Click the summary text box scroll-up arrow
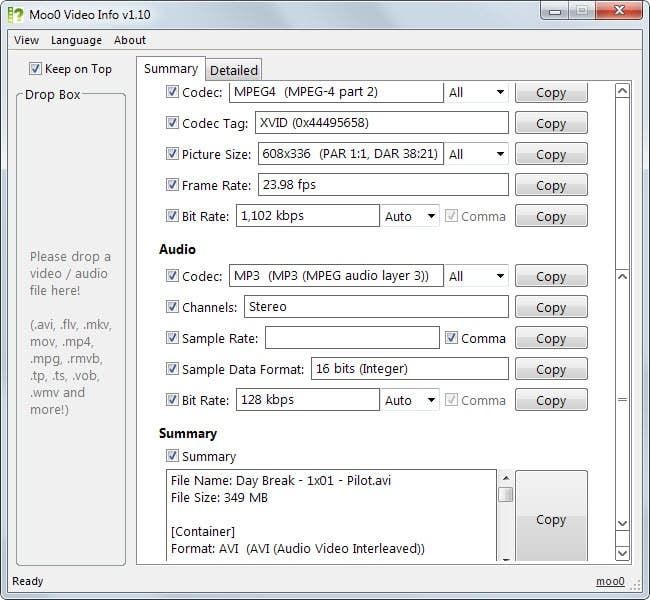The width and height of the screenshot is (650, 600). (x=506, y=478)
